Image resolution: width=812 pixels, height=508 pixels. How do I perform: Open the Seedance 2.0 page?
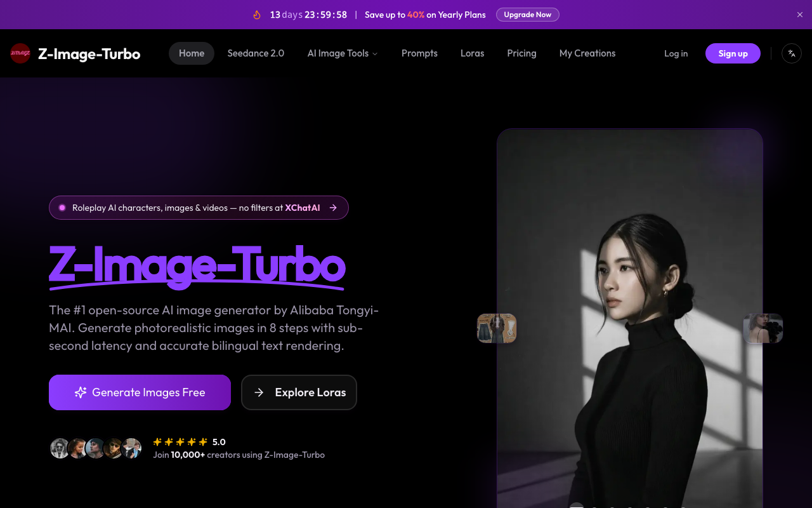(x=256, y=53)
